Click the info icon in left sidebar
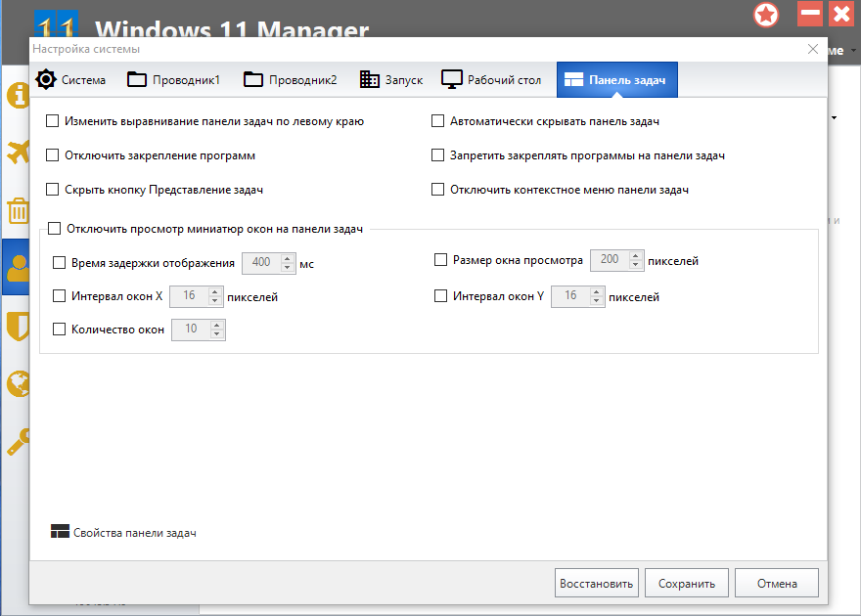Screen dimensions: 861x616 tap(19, 96)
